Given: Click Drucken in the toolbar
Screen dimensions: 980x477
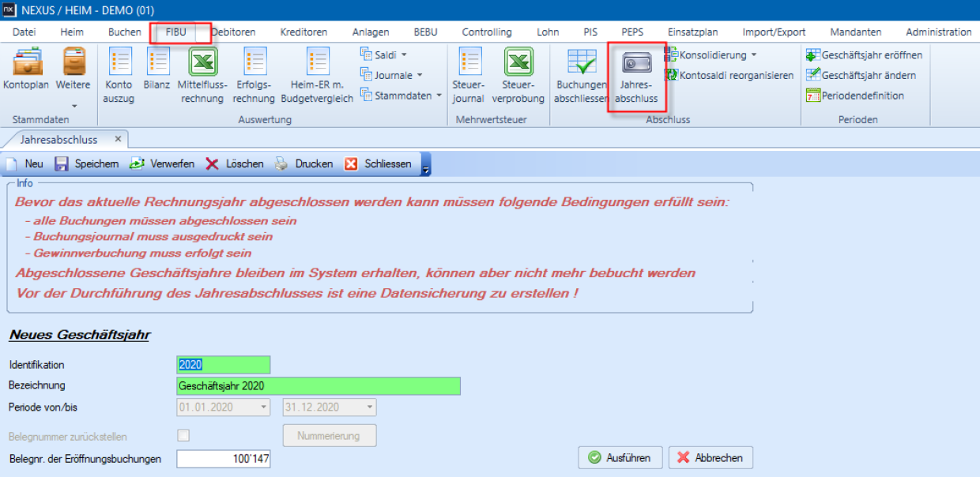Looking at the screenshot, I should (x=303, y=163).
